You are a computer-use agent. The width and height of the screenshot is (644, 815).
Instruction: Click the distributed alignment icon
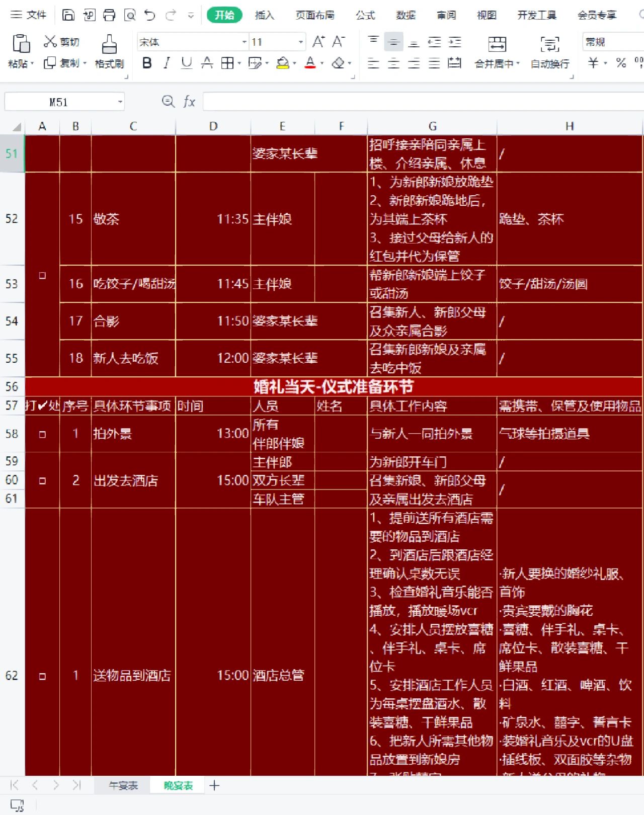(454, 63)
